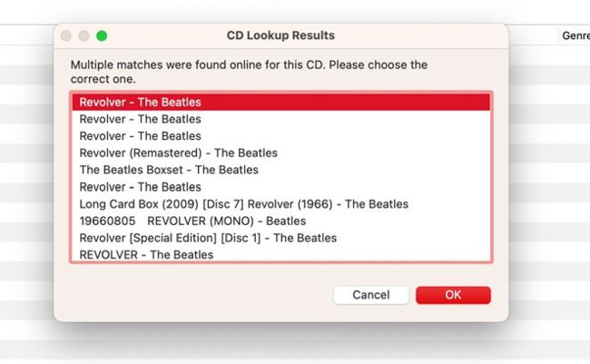Click the Genre column header
The image size is (590, 364).
coord(575,35)
